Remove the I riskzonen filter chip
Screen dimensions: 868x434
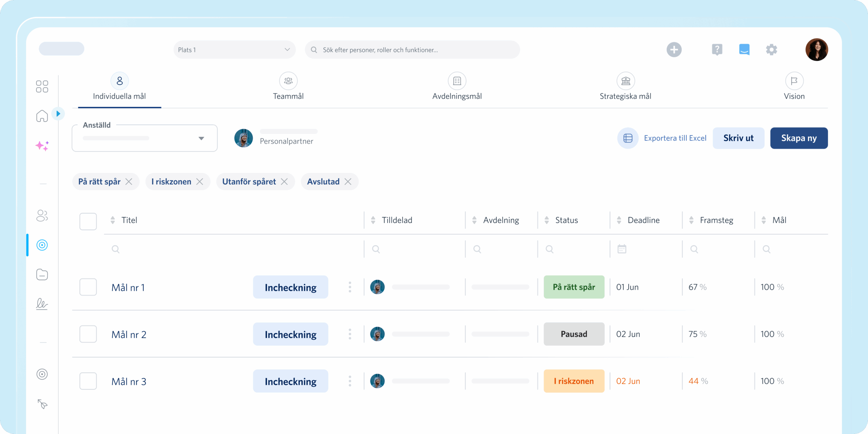(200, 182)
